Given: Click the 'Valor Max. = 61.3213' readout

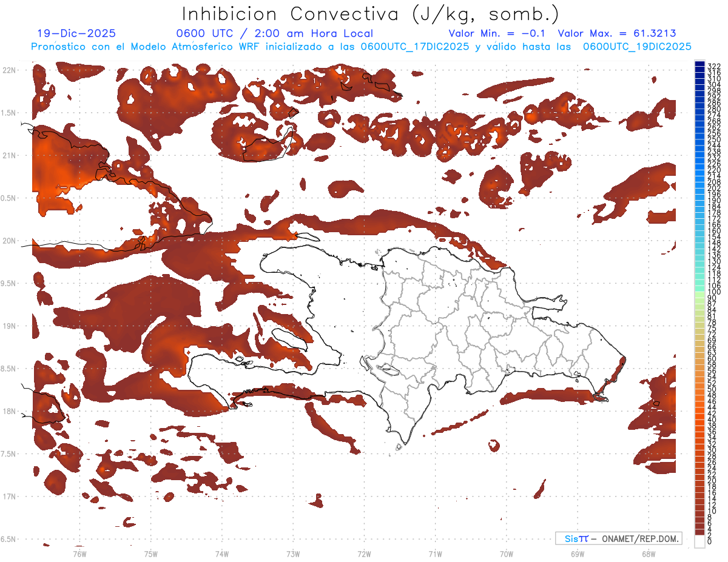Looking at the screenshot, I should [616, 33].
